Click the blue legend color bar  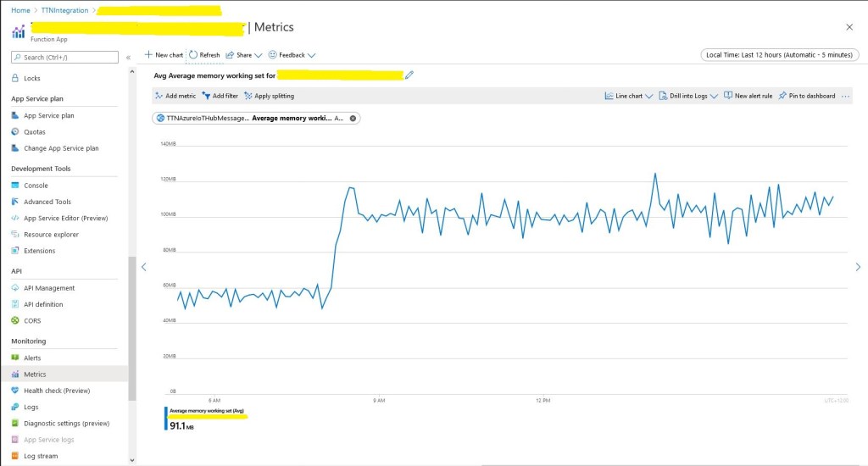[x=166, y=419]
